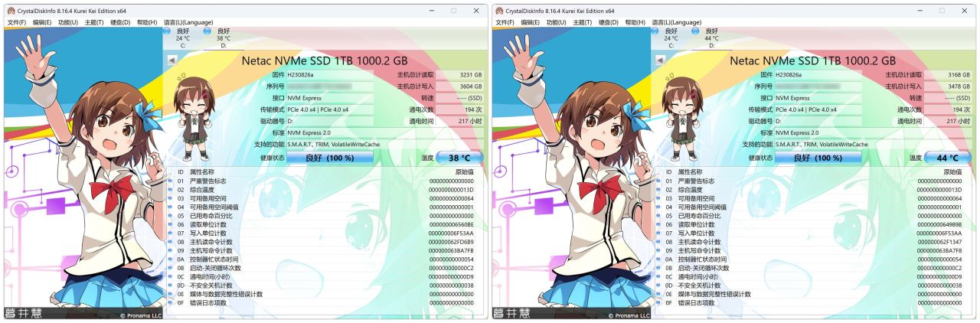
Task: Open 功能(U) menu in left window
Action: tap(68, 23)
